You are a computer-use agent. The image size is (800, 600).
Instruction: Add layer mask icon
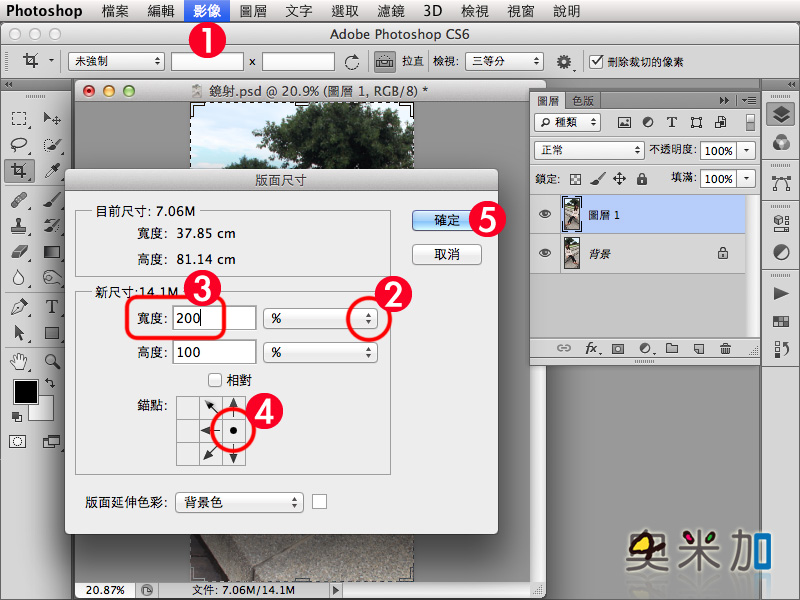click(x=618, y=349)
